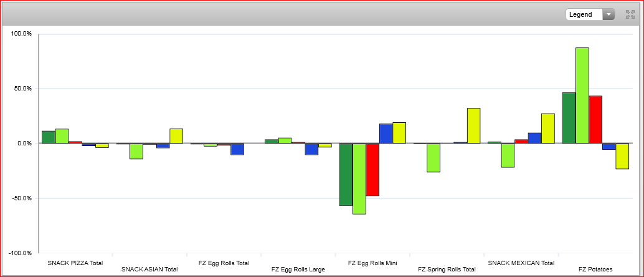Image resolution: width=644 pixels, height=277 pixels.
Task: Click the blue FZ Egg Rolls Total bar
Action: [x=237, y=149]
